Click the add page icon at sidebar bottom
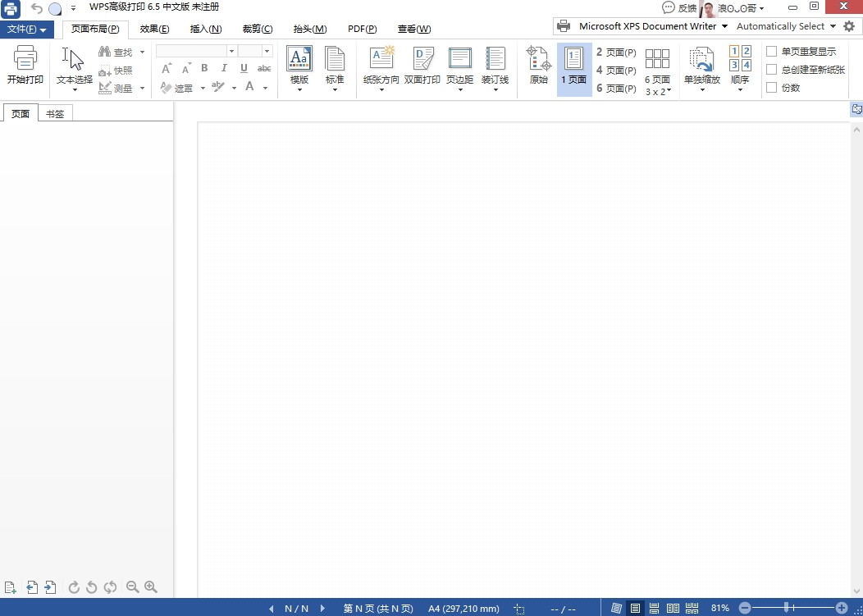 click(x=10, y=587)
